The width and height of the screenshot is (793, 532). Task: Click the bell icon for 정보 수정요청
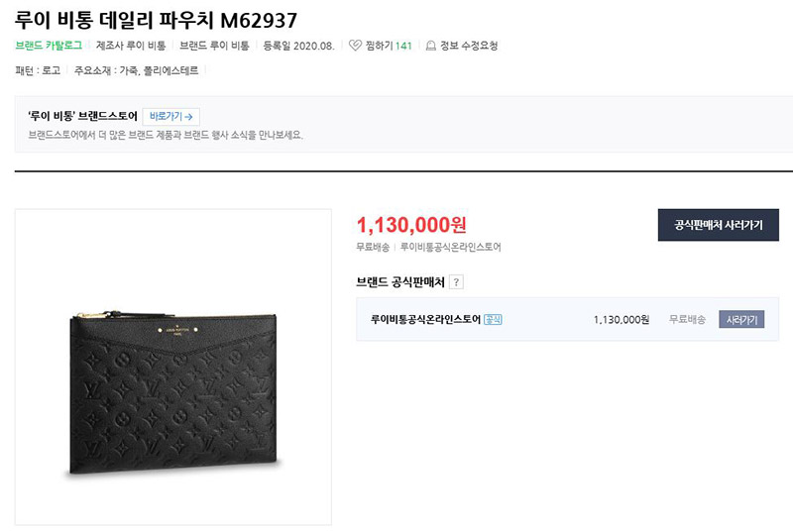tap(431, 46)
